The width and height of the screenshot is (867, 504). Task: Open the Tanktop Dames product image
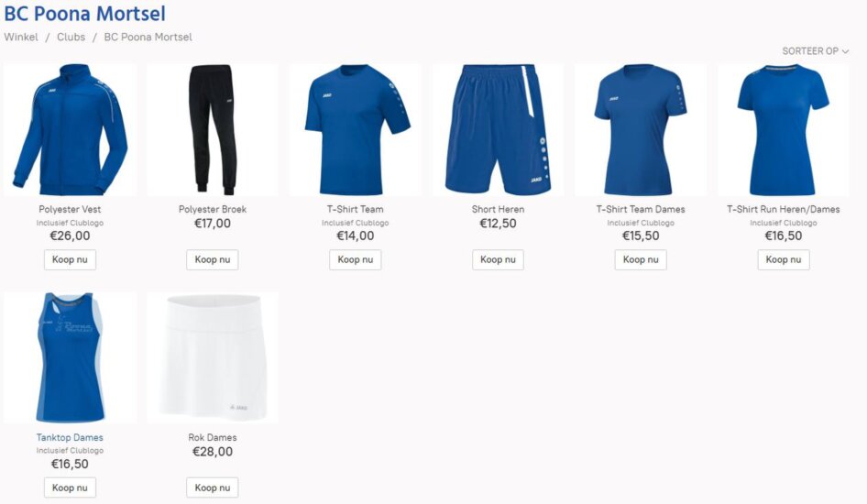point(70,357)
